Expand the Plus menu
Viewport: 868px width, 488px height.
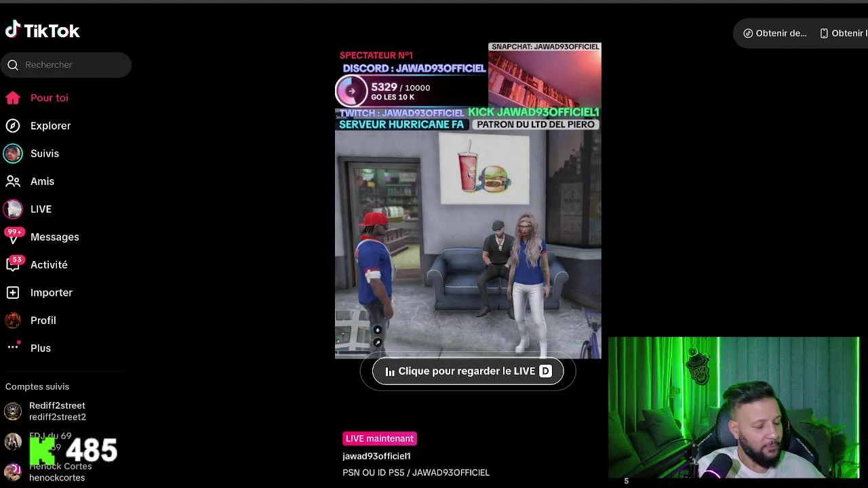click(40, 348)
